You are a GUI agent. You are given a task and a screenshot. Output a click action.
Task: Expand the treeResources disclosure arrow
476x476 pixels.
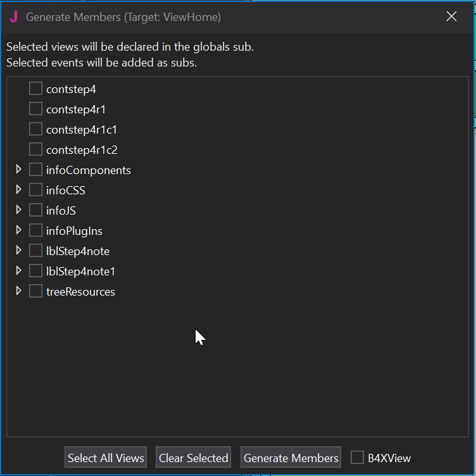click(x=18, y=291)
